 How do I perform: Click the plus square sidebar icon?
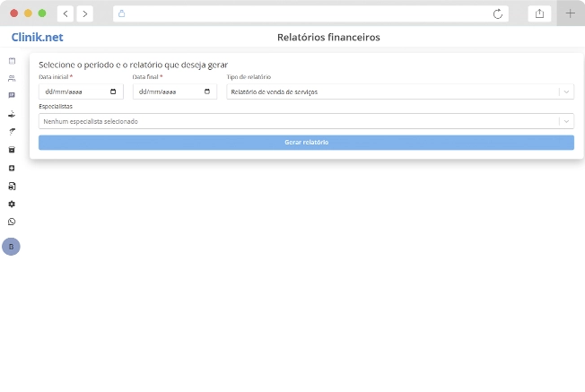point(12,168)
